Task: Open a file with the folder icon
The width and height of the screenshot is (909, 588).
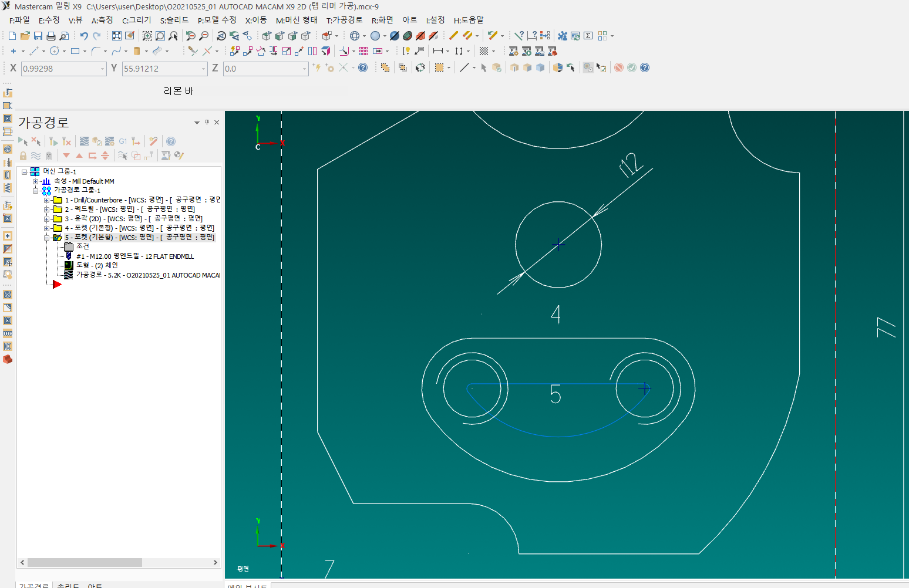Action: [25, 36]
